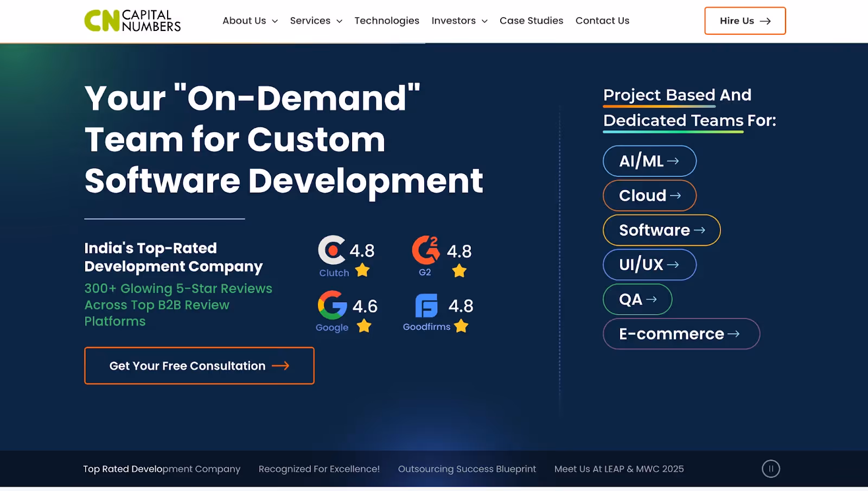868x491 pixels.
Task: Click the G2 rating logo
Action: [x=426, y=250]
